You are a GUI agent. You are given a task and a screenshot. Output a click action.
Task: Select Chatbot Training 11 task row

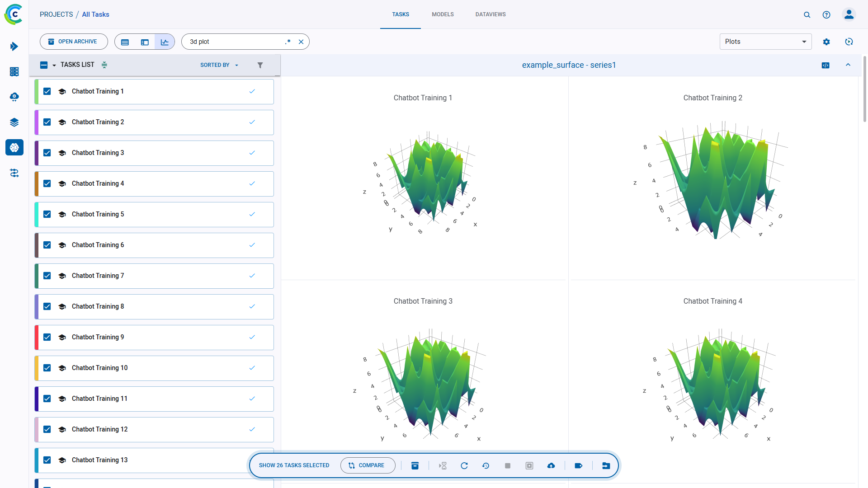point(154,399)
